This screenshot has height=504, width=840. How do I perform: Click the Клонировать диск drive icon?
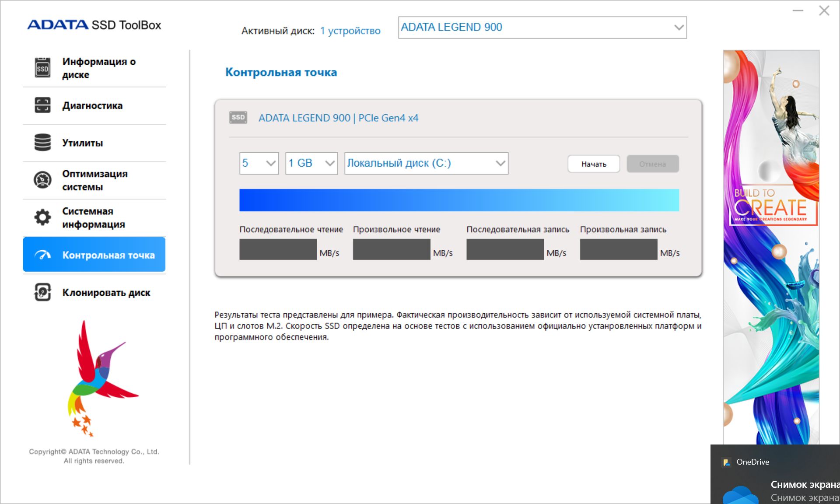[x=42, y=292]
